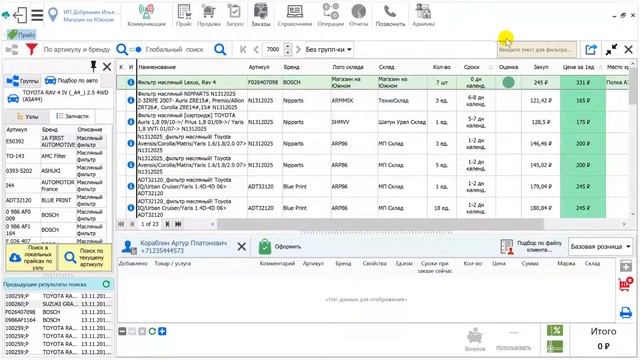Image resolution: width=640 pixels, height=360 pixels.
Task: Click the blue printer icon
Action: pos(626,312)
